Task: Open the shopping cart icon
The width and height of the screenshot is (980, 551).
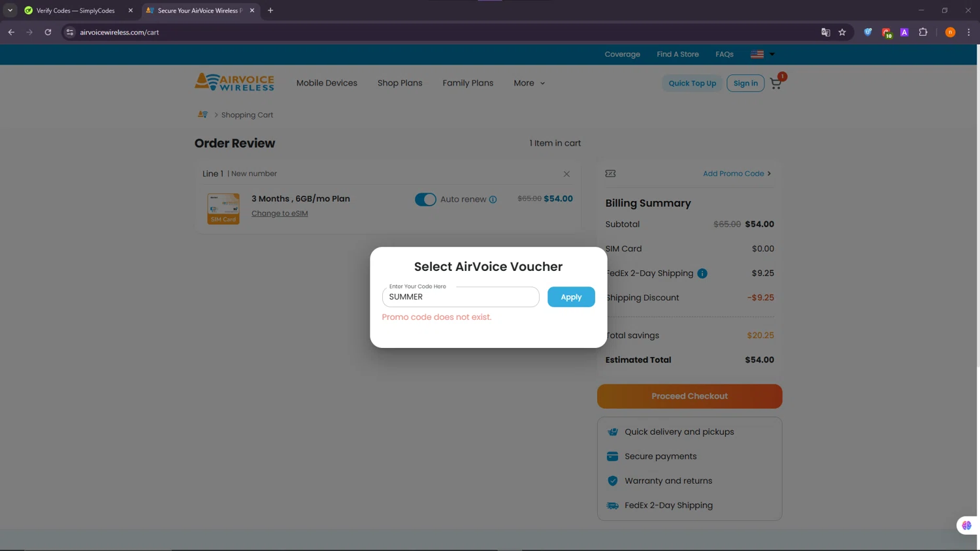Action: [776, 83]
